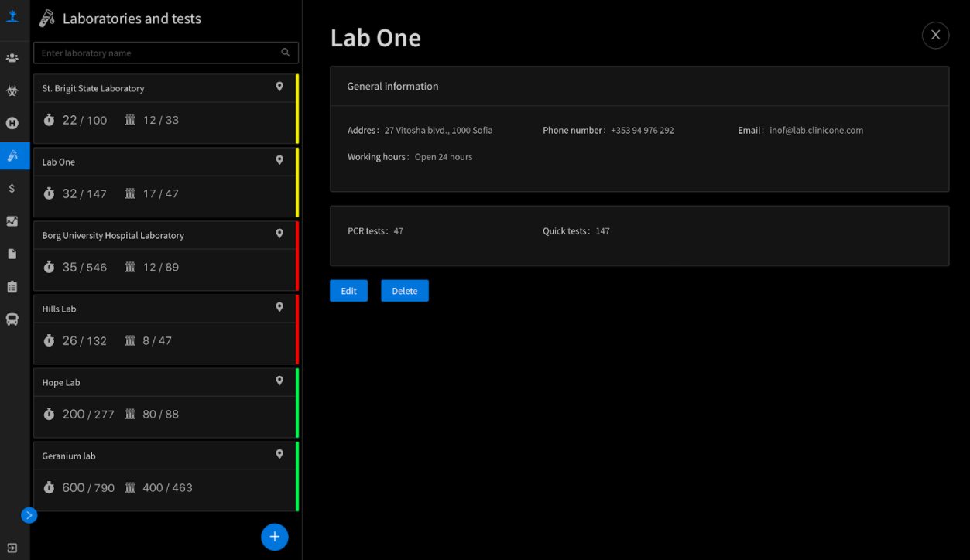This screenshot has height=560, width=970.
Task: Open the bus transport sidebar icon
Action: (x=12, y=319)
